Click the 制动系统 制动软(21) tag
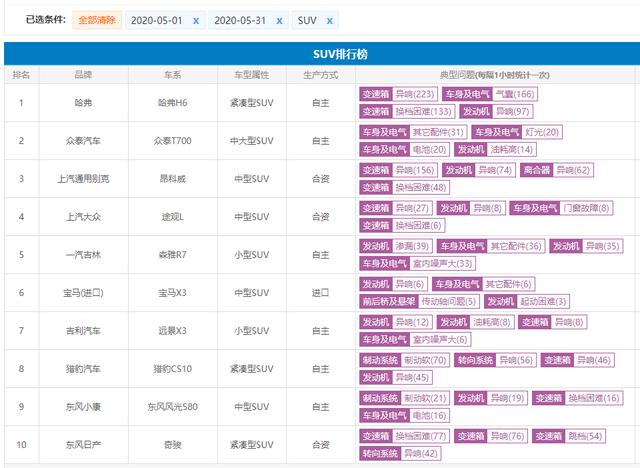This screenshot has height=468, width=640. click(x=404, y=398)
